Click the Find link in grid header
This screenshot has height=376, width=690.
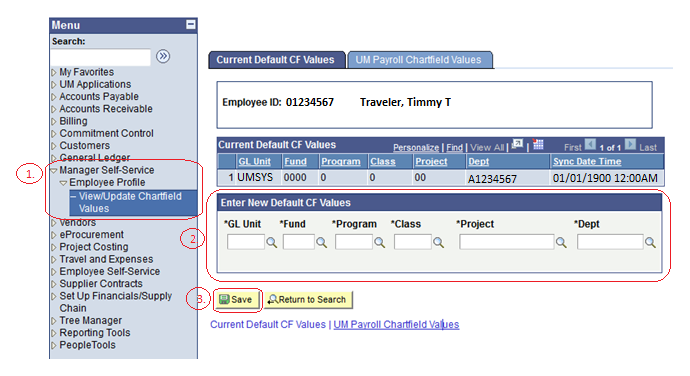tap(455, 147)
